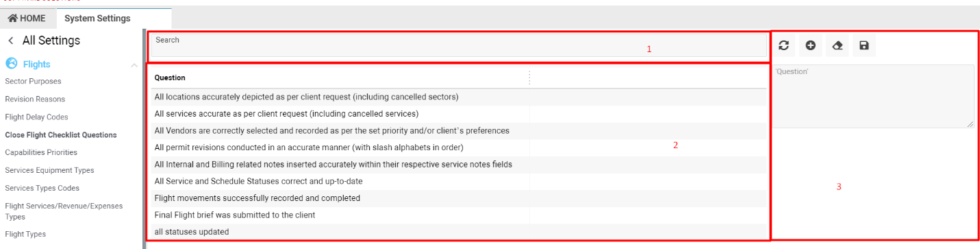Click the Question text area

873,96
